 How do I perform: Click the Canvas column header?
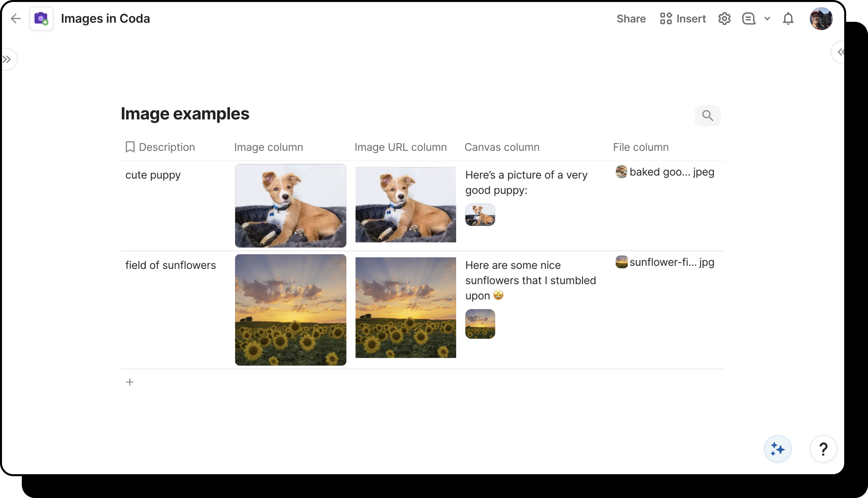[501, 147]
